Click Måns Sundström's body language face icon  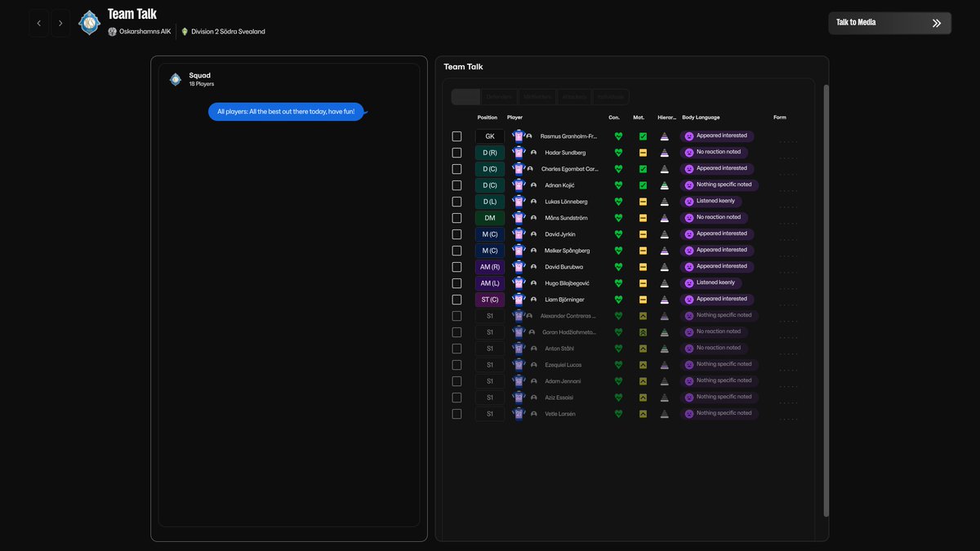point(689,218)
